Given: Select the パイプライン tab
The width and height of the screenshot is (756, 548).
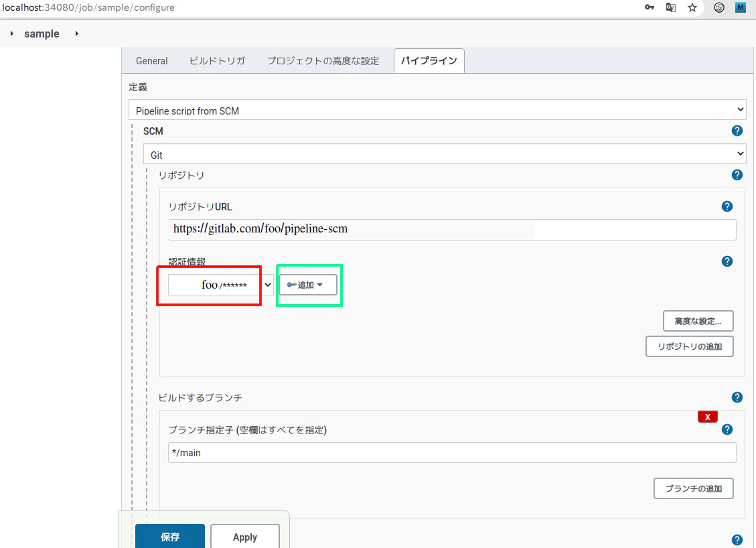Looking at the screenshot, I should [x=429, y=61].
